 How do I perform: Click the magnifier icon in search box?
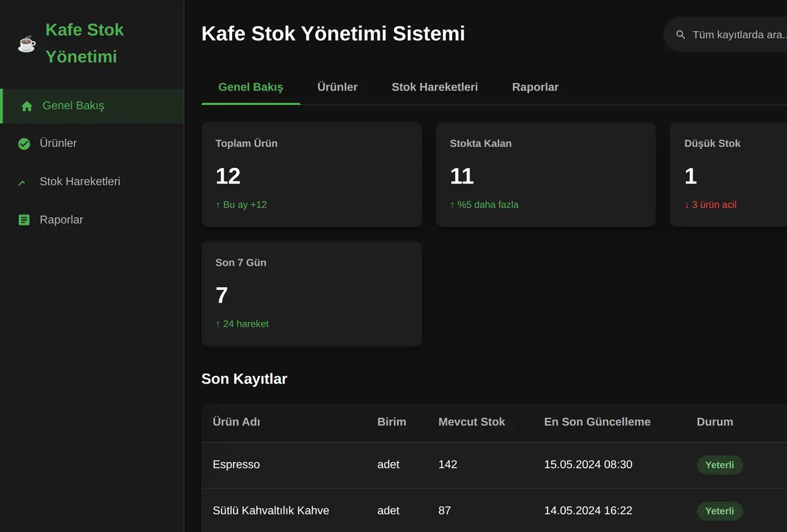tap(681, 35)
